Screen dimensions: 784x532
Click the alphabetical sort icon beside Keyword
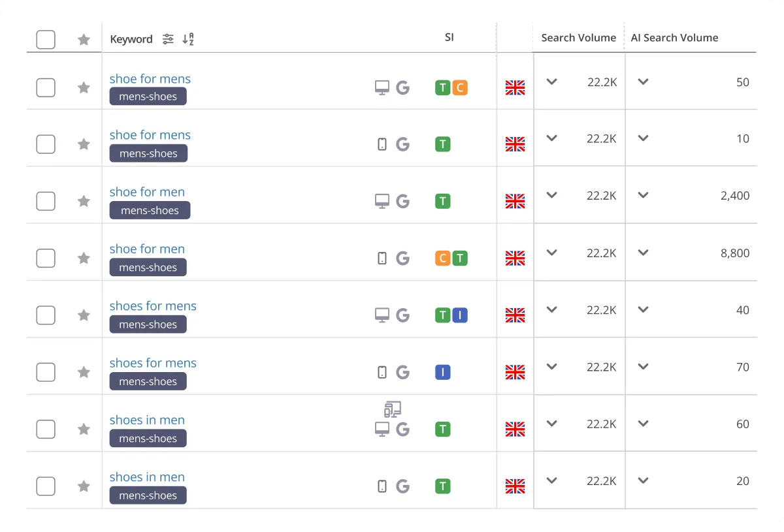tap(187, 39)
